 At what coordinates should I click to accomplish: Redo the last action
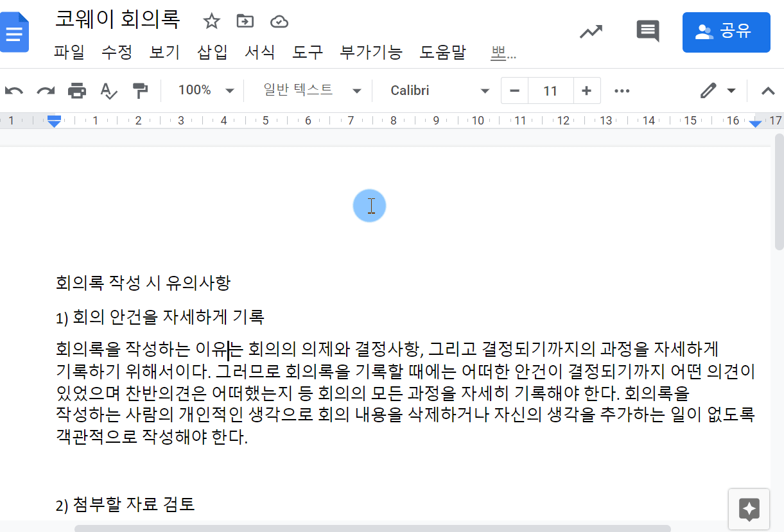(x=46, y=90)
